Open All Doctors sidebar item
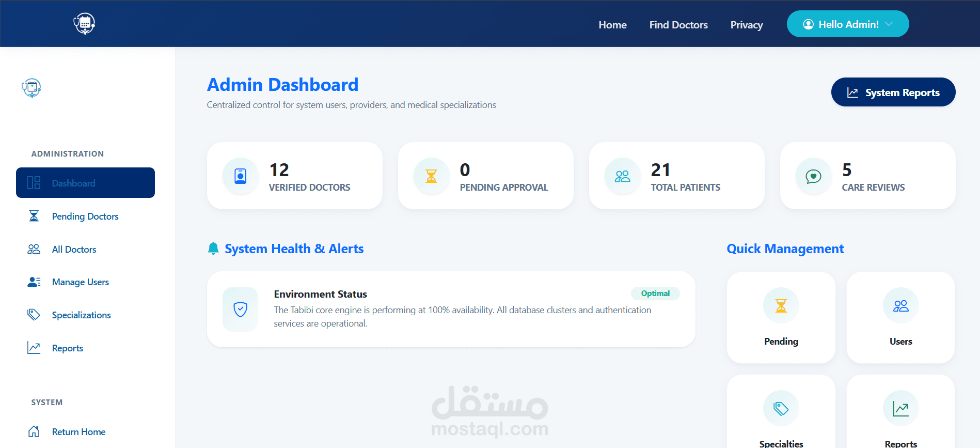 85,249
